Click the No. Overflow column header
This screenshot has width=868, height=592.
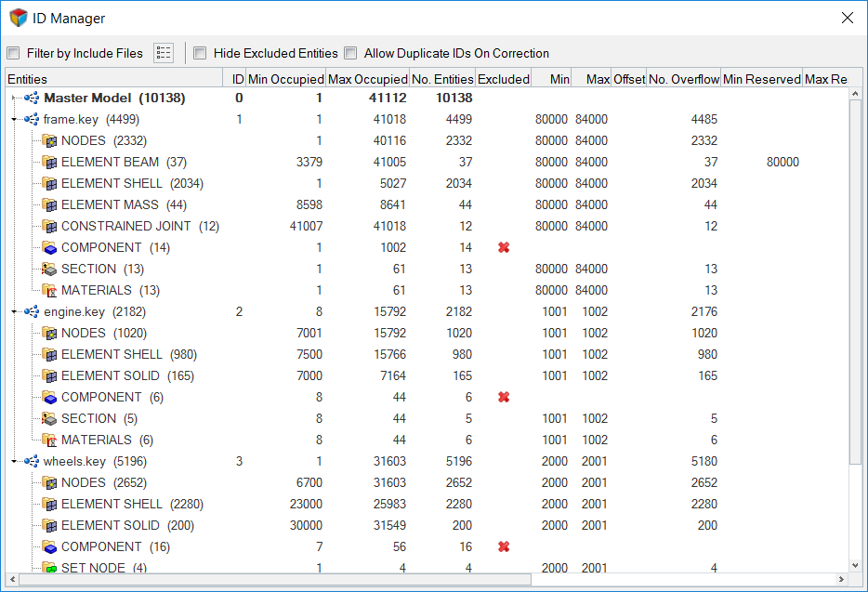pyautogui.click(x=683, y=79)
